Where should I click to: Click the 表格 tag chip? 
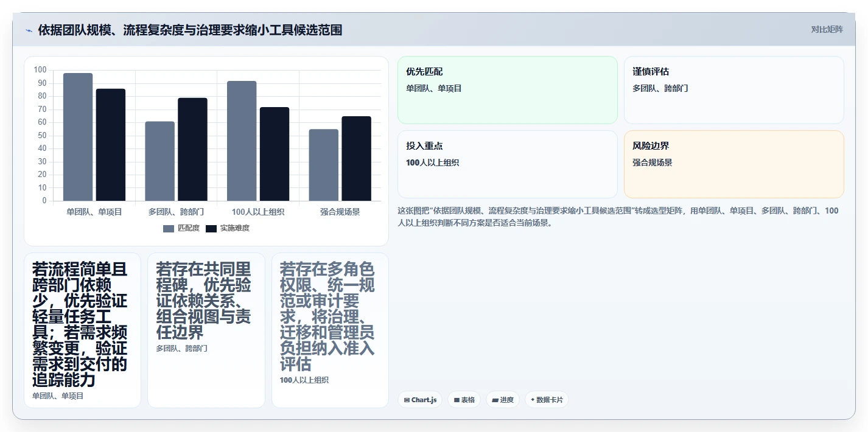point(464,400)
